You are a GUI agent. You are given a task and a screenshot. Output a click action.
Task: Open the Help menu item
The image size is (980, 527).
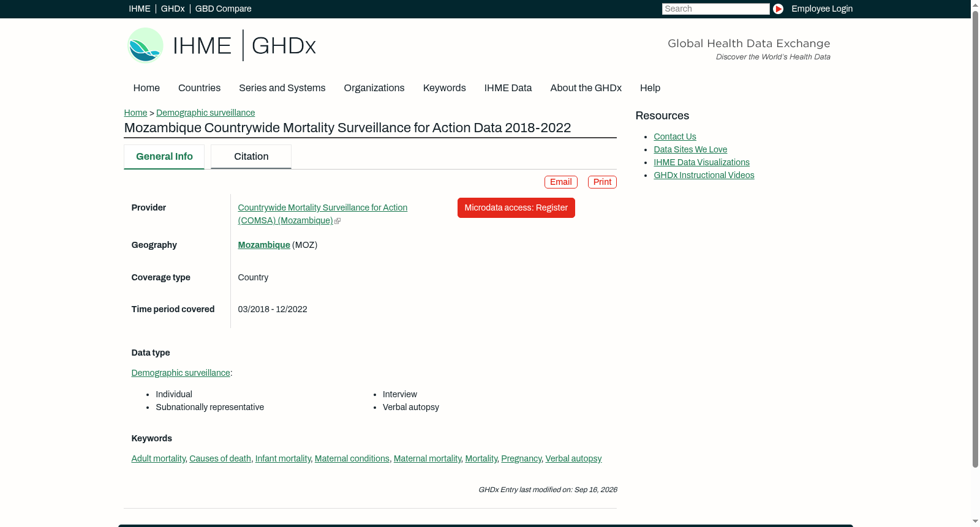(650, 88)
